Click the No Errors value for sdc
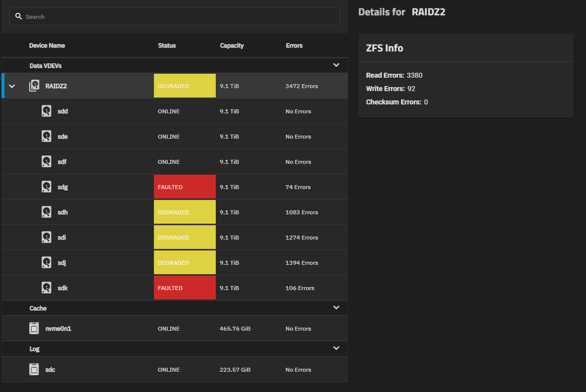586x392 pixels. click(298, 370)
